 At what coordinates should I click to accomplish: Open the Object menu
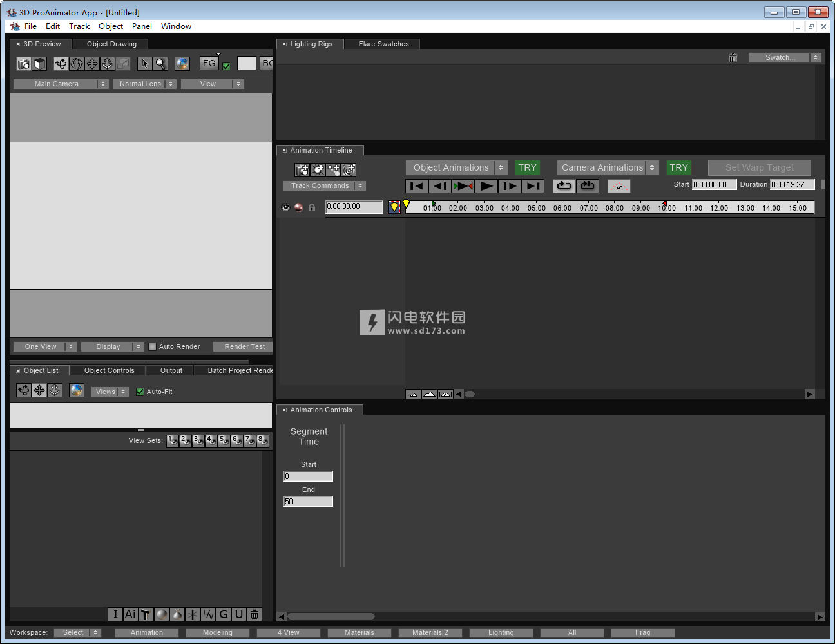pyautogui.click(x=111, y=26)
